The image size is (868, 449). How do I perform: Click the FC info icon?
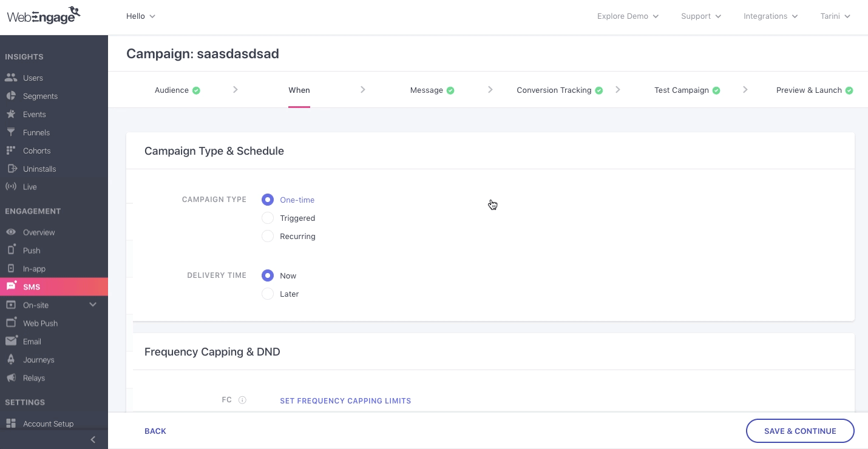coord(242,400)
